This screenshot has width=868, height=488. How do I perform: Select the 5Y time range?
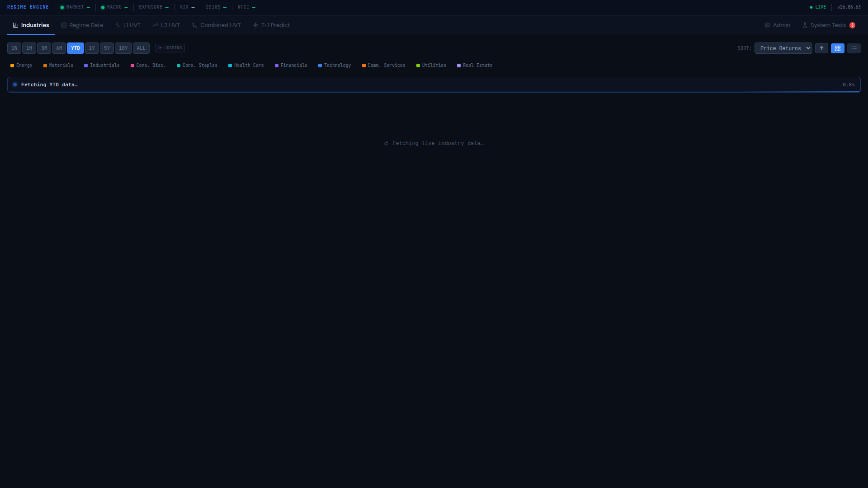(107, 48)
